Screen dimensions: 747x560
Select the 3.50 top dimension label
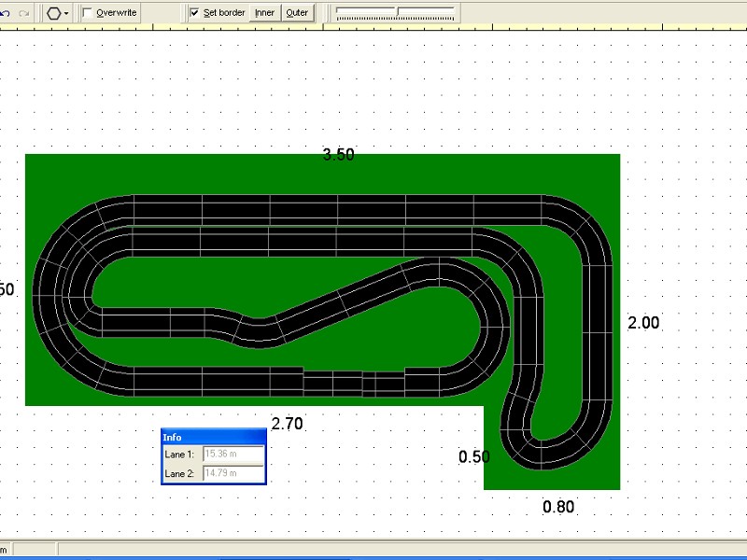(338, 155)
